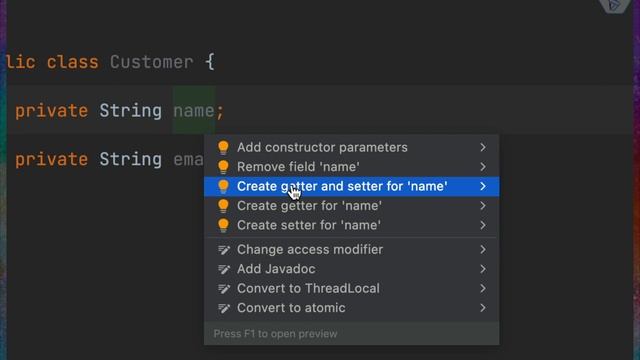Screen dimensions: 640x360
Task: Click the pencil icon beside 'Convert to atomic'
Action: point(224,308)
